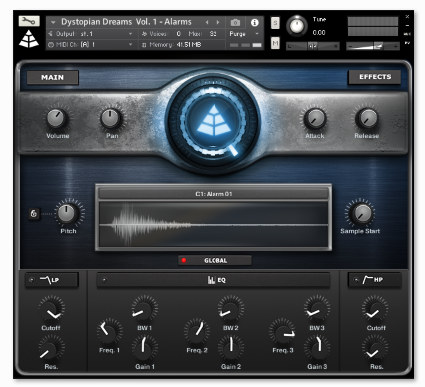Open the instrument info icon

254,22
